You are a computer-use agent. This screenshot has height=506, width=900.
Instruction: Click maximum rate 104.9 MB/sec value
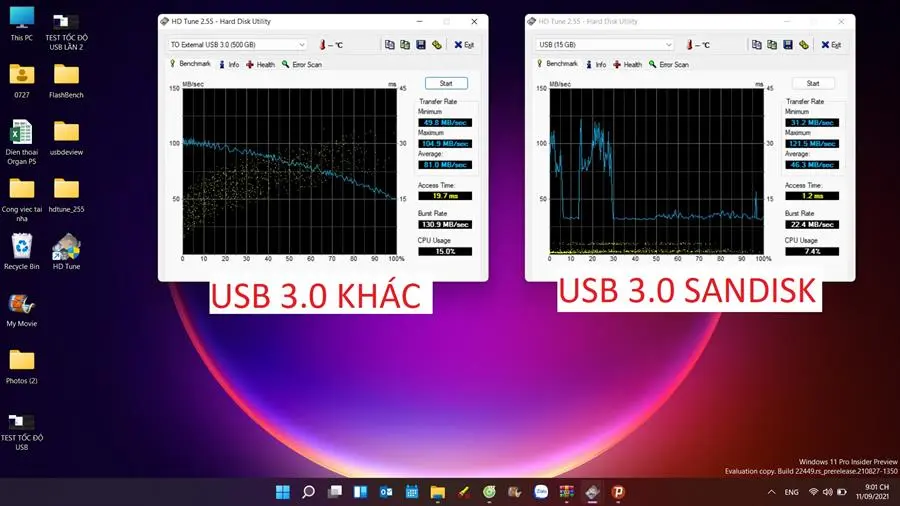pos(445,143)
